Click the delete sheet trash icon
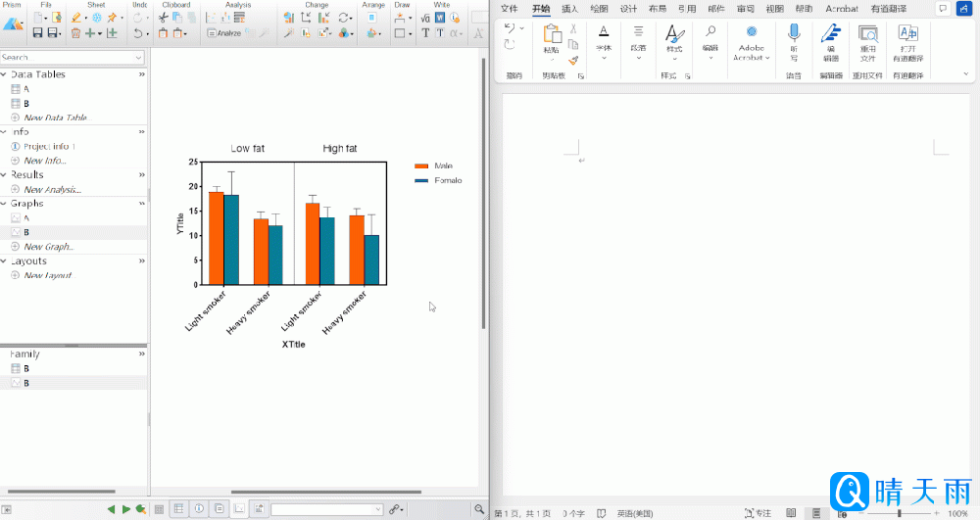980x520 pixels. coord(76,33)
